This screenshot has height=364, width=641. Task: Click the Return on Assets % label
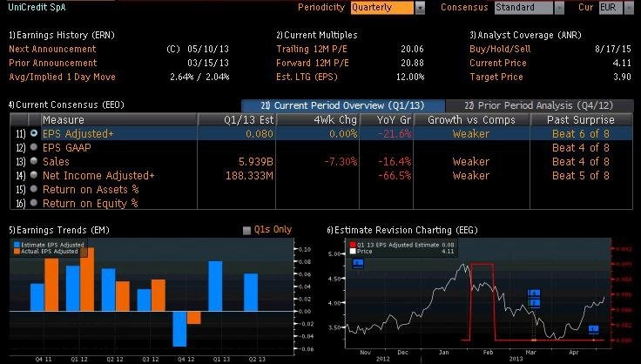(91, 189)
